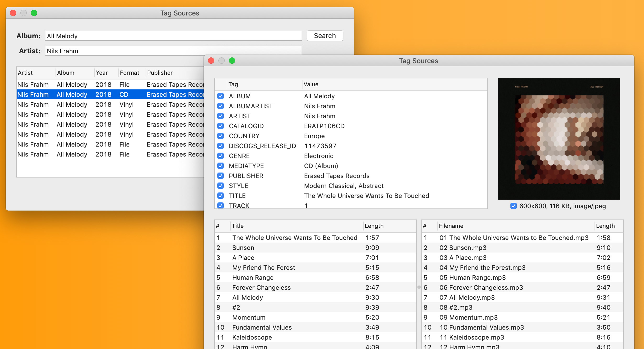The image size is (644, 349).
Task: Toggle STYLE tag checkbox off
Action: (x=221, y=186)
